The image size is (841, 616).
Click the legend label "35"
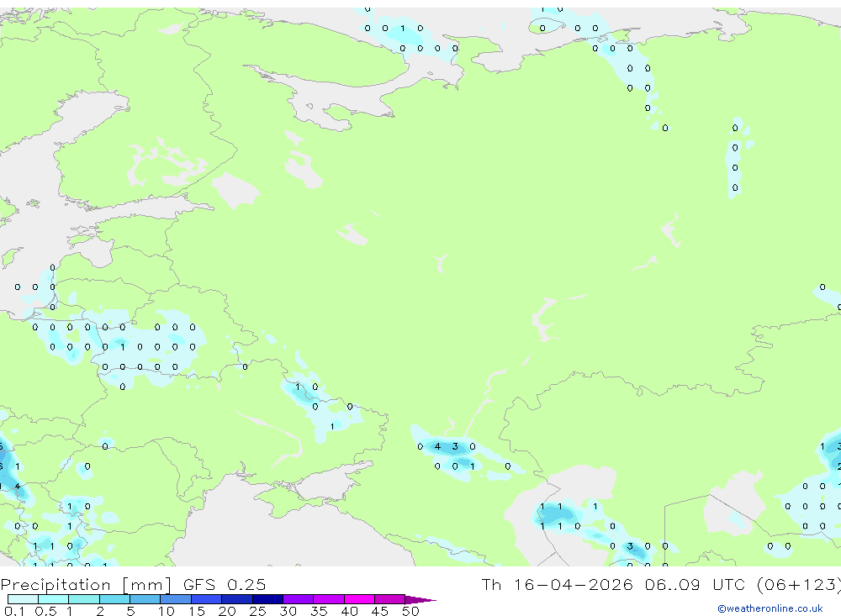click(x=319, y=611)
